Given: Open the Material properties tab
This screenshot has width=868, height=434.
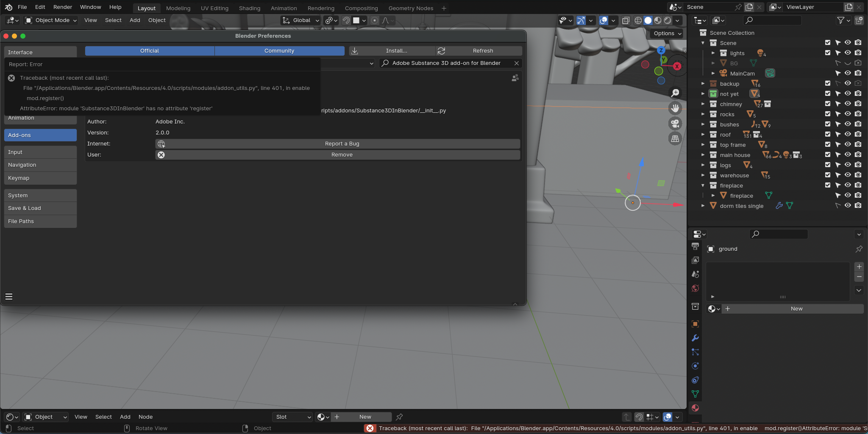Looking at the screenshot, I should coord(695,408).
